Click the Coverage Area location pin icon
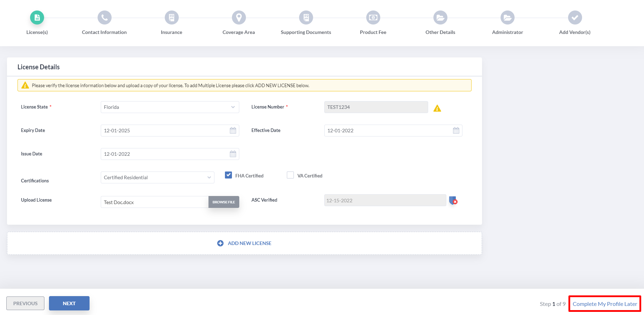This screenshot has height=315, width=644. coord(238,17)
